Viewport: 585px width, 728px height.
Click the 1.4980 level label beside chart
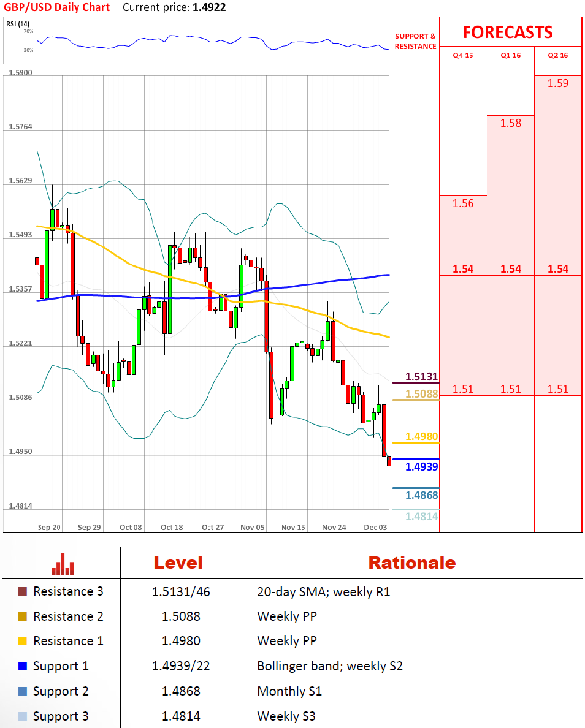point(421,436)
